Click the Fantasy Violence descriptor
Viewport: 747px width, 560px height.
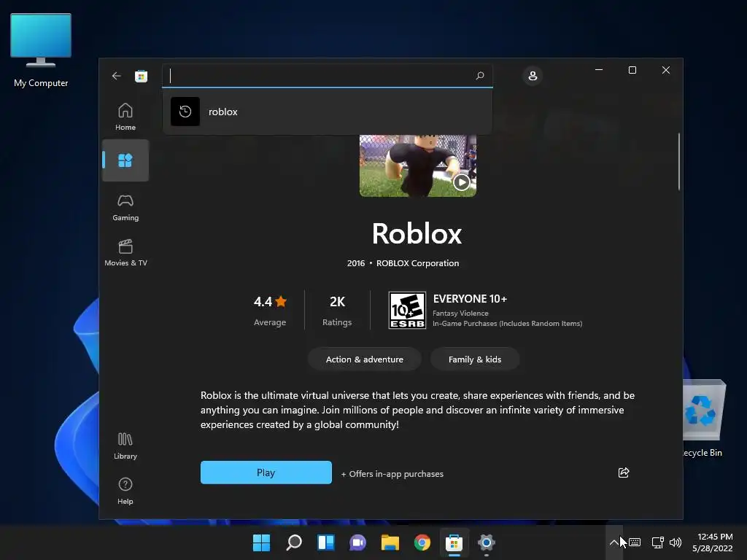click(460, 313)
